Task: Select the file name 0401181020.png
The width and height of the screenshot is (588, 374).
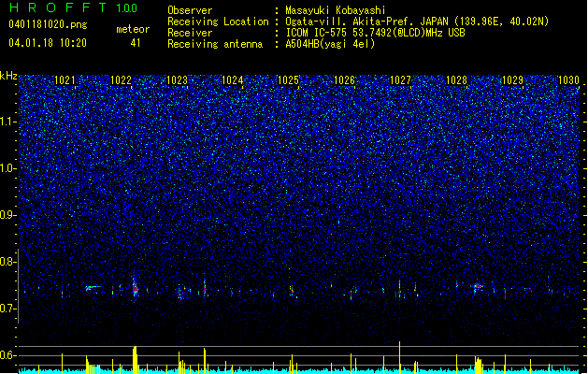Action: point(48,24)
